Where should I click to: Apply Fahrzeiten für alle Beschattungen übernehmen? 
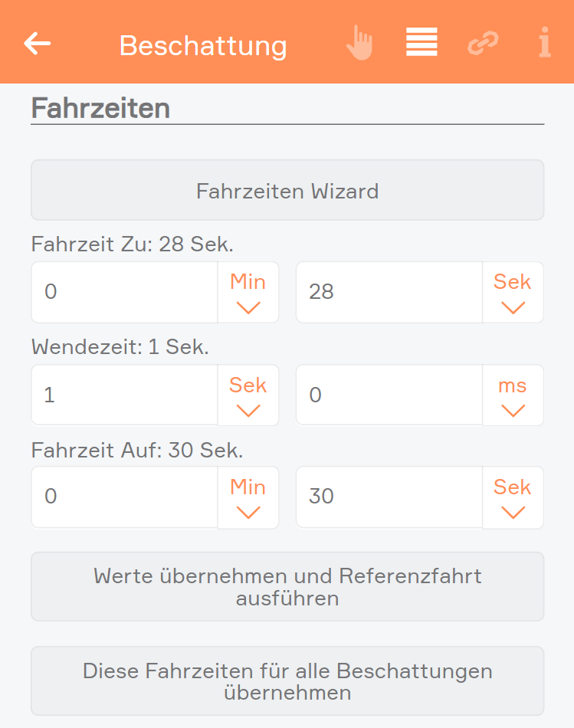coord(287,681)
